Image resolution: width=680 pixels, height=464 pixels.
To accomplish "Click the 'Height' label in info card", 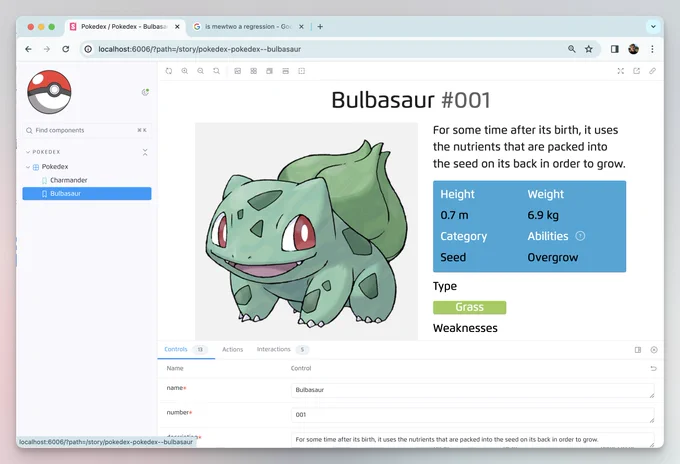I will (x=458, y=194).
